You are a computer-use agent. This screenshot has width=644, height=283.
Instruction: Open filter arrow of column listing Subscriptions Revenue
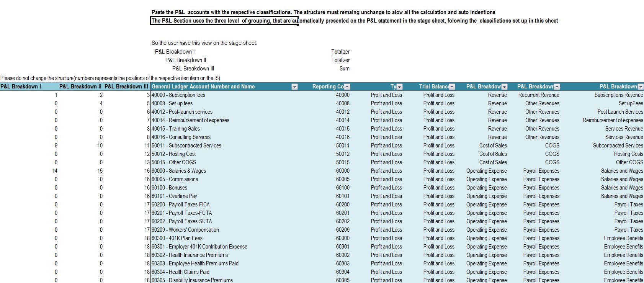[x=641, y=87]
